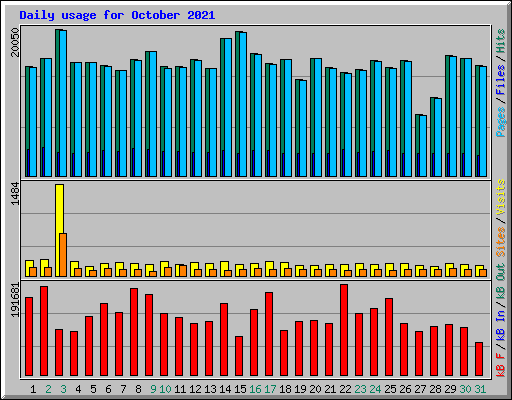Image resolution: width=512 pixels, height=400 pixels.
Task: Click the 191681 axis value
Action: point(15,300)
